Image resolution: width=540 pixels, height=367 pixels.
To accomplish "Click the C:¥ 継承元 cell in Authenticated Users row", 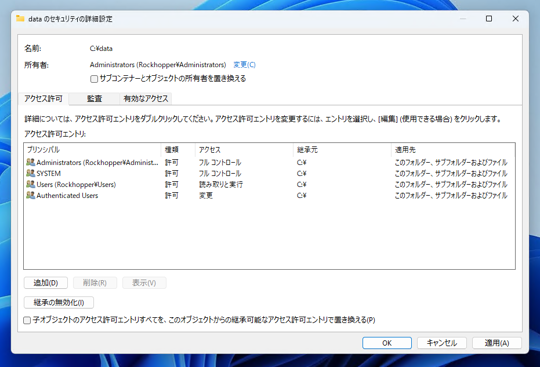I will click(x=302, y=195).
